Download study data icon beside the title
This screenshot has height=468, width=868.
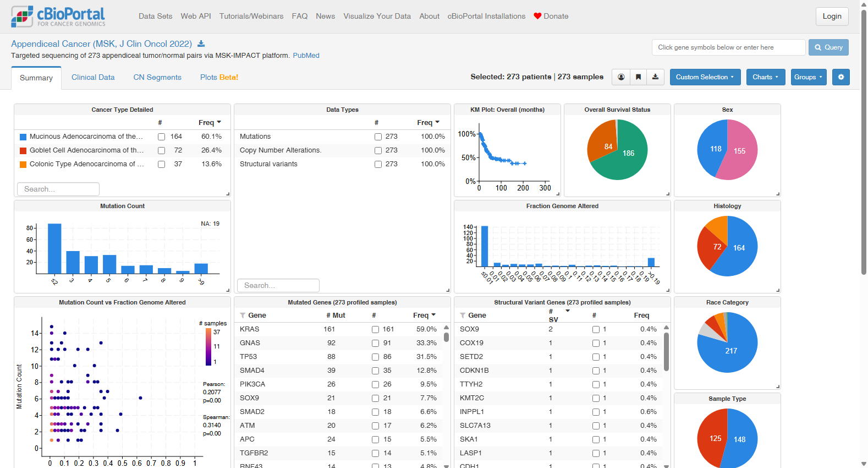(x=201, y=44)
